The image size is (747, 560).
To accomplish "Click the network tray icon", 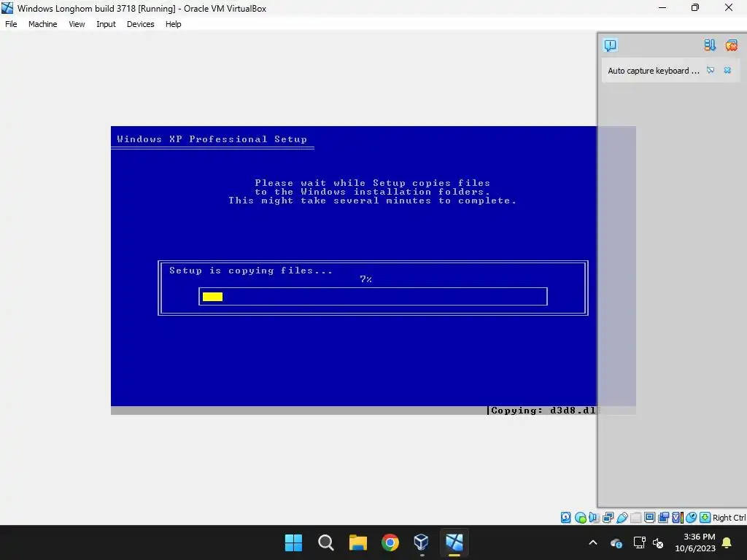I will [639, 542].
